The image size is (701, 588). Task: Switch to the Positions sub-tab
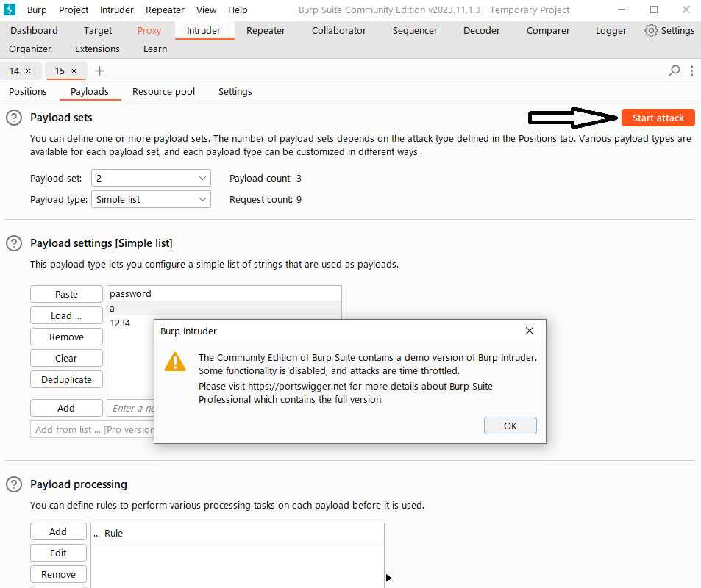[x=28, y=92]
